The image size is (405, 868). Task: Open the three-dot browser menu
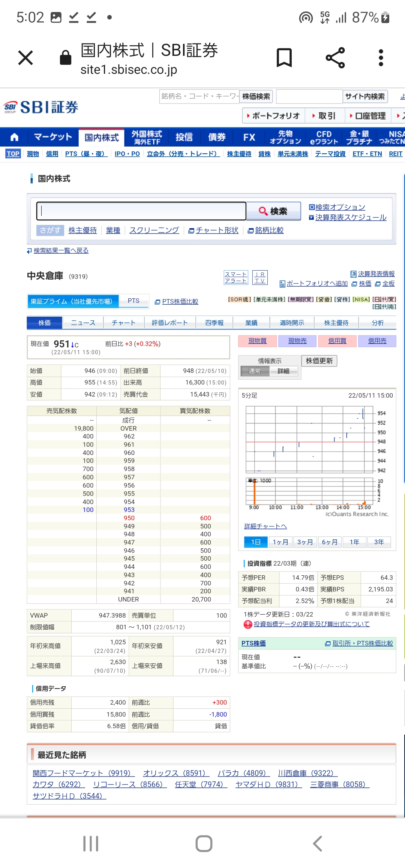tap(381, 58)
